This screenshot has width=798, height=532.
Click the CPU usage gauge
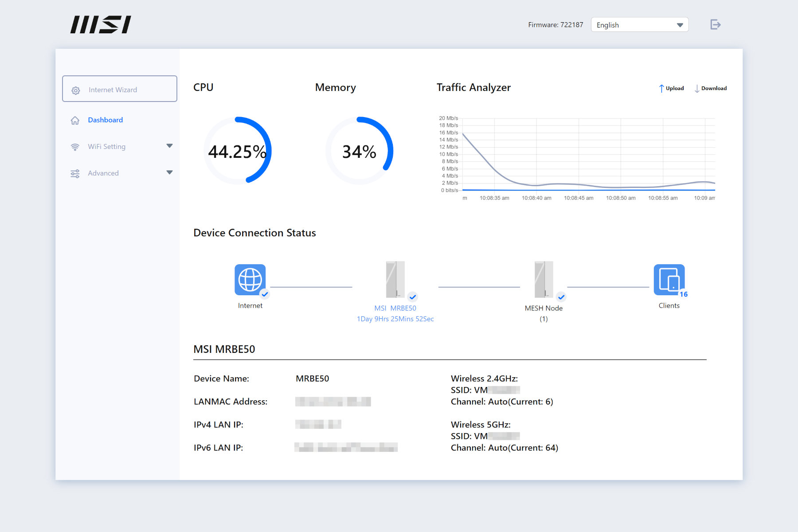click(237, 151)
